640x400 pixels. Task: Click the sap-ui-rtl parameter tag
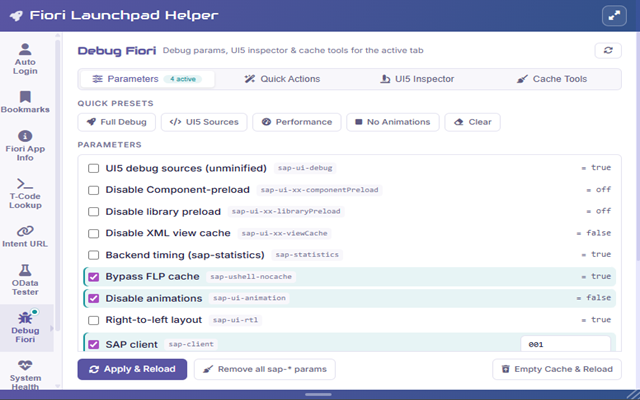pyautogui.click(x=235, y=320)
